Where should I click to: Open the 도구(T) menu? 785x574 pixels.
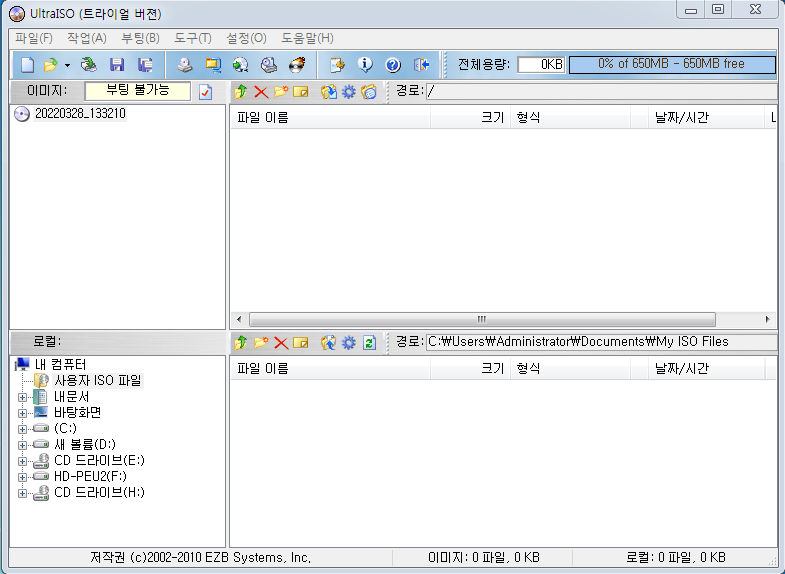pyautogui.click(x=193, y=38)
